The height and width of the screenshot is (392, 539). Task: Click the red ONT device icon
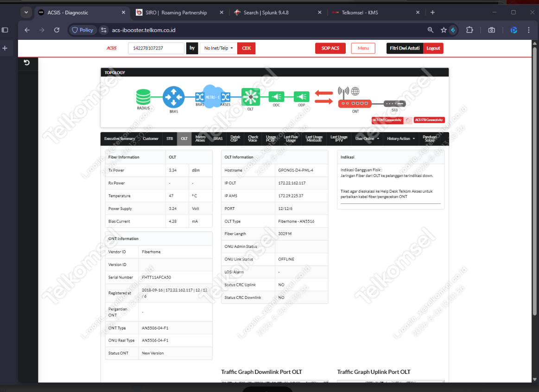coord(355,103)
